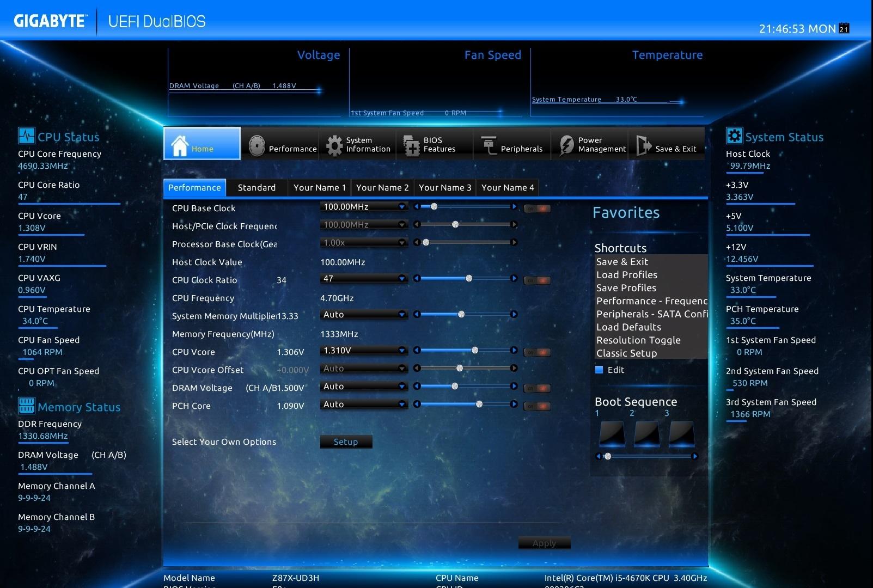This screenshot has height=588, width=873.
Task: Switch to Your Name 3 tab
Action: point(445,187)
